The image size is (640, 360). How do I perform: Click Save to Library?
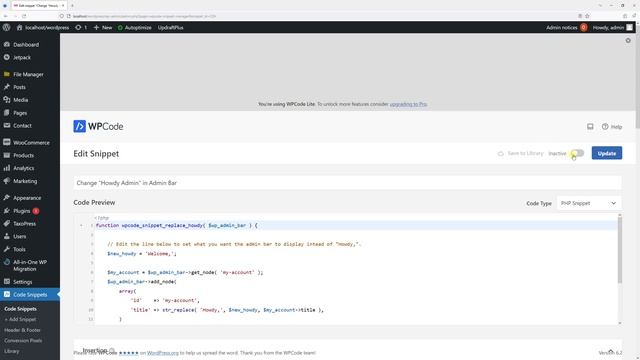coord(521,153)
